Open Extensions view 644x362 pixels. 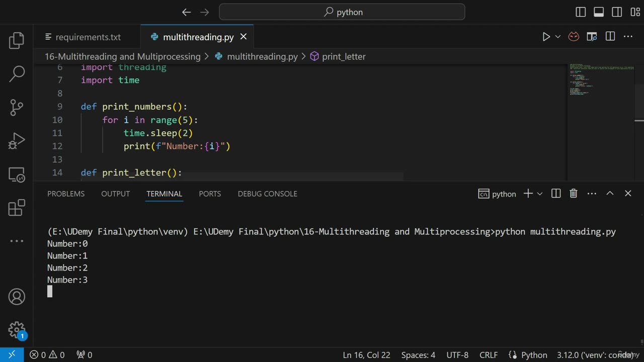pyautogui.click(x=17, y=208)
